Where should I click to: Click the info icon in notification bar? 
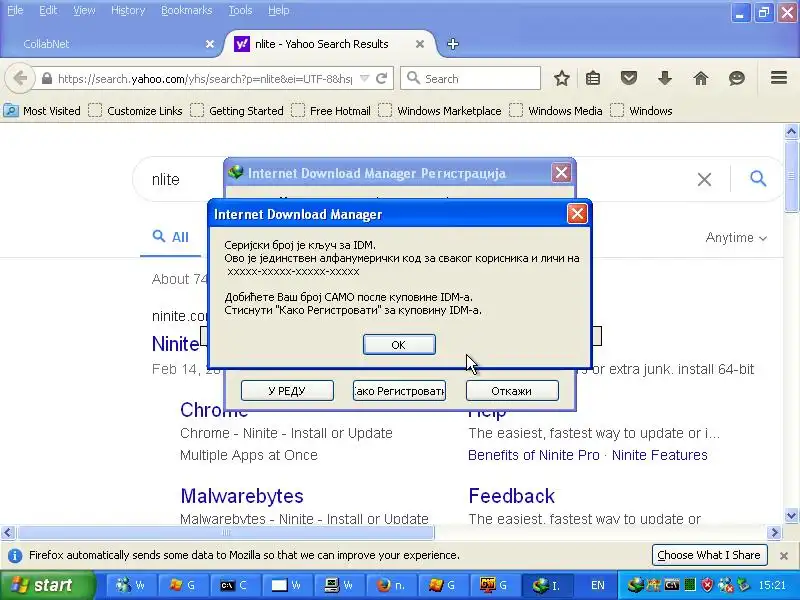pos(15,556)
